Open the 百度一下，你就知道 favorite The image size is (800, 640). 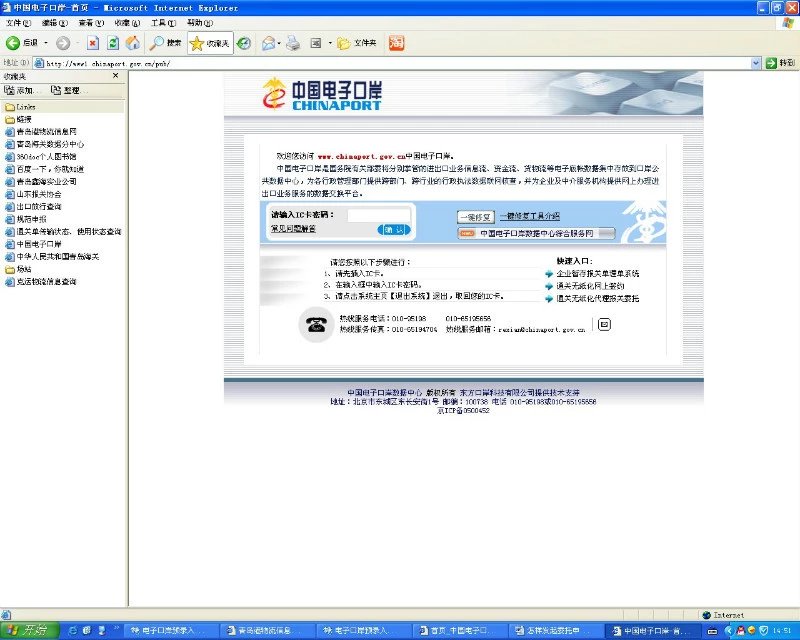[44, 169]
